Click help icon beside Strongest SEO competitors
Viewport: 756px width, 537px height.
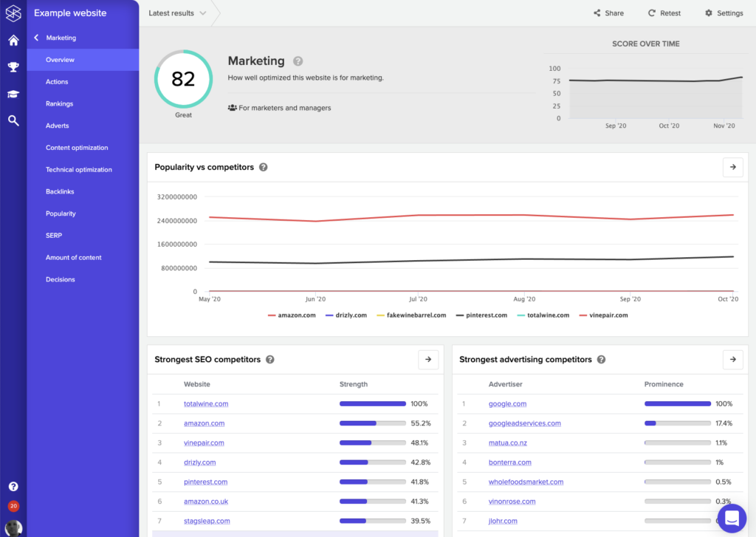[x=270, y=360]
